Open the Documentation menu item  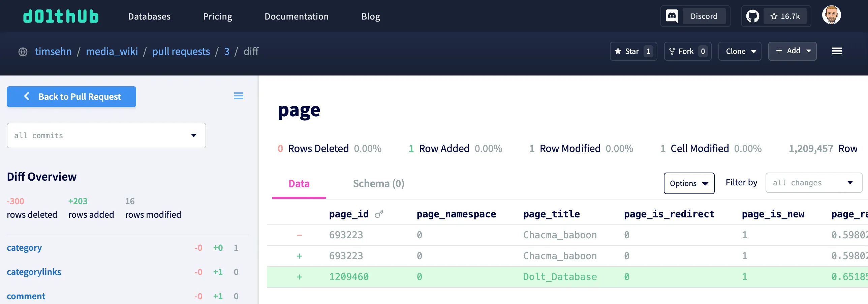coord(297,16)
